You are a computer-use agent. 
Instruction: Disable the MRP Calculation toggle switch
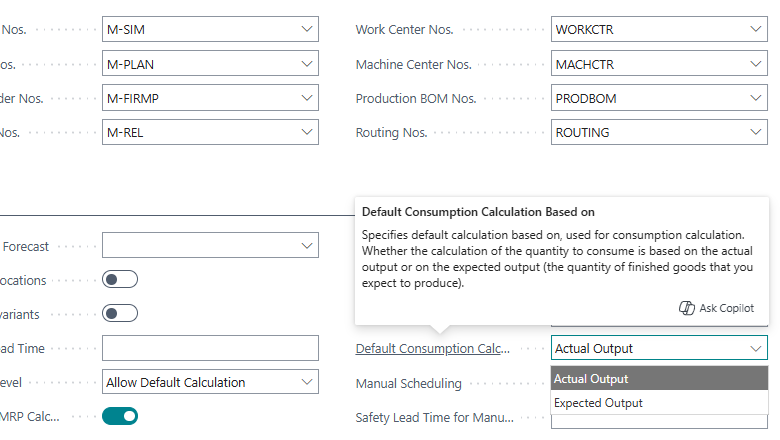(x=120, y=416)
